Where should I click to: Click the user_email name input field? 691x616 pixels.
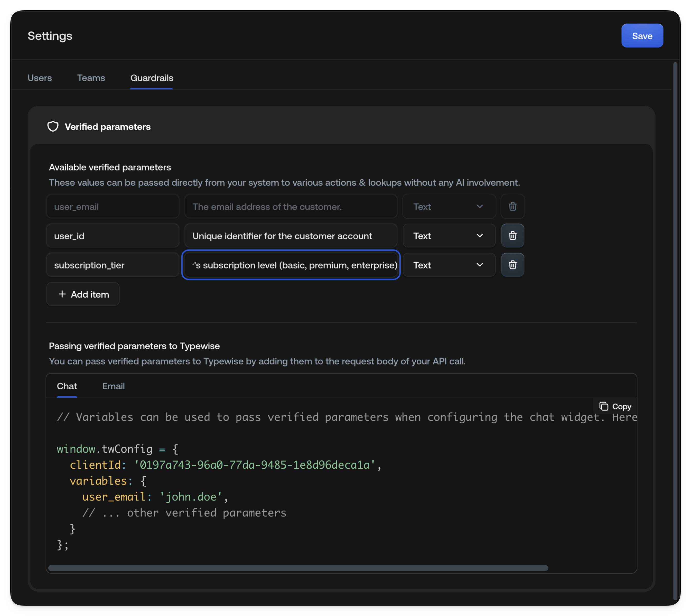(112, 206)
